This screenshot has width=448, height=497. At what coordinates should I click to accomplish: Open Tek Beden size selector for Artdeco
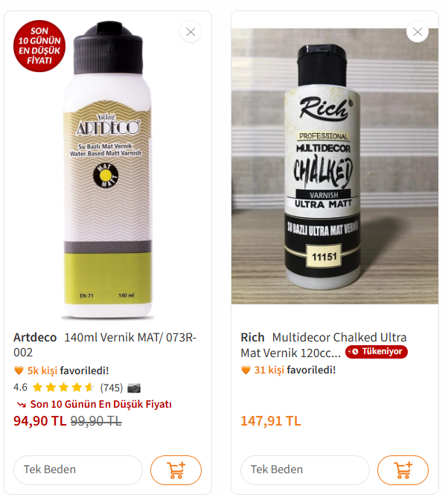tap(77, 470)
